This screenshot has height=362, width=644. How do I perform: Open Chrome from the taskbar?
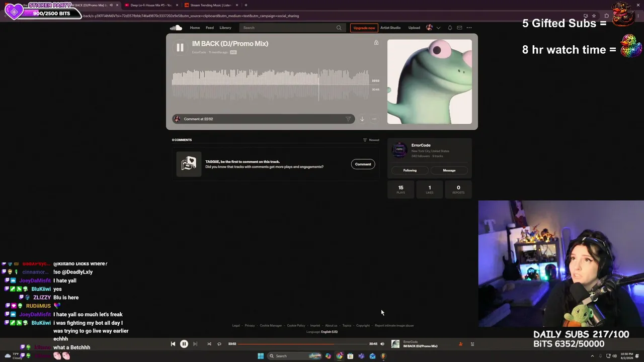339,356
